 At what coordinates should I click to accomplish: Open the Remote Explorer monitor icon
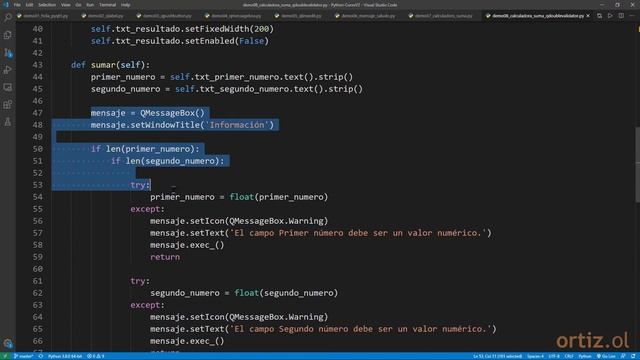tap(7, 87)
